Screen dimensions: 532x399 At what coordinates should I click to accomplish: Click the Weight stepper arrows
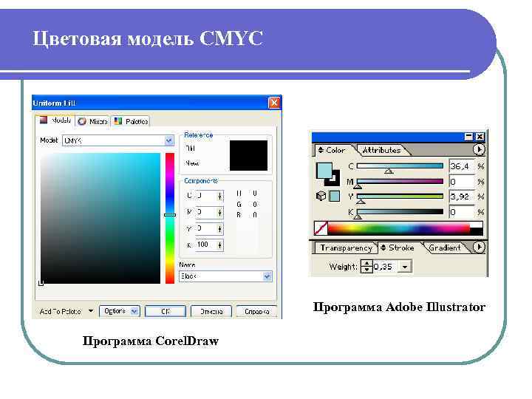tap(366, 266)
